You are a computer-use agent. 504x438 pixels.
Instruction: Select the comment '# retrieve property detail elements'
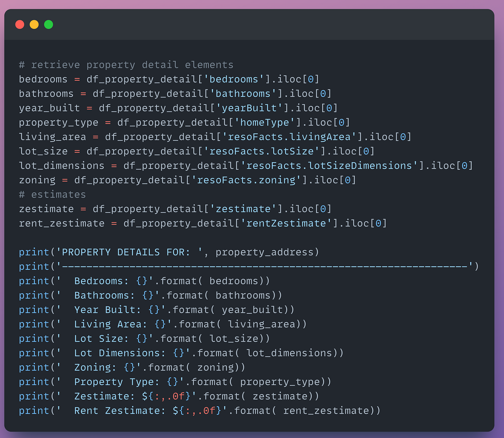point(126,64)
